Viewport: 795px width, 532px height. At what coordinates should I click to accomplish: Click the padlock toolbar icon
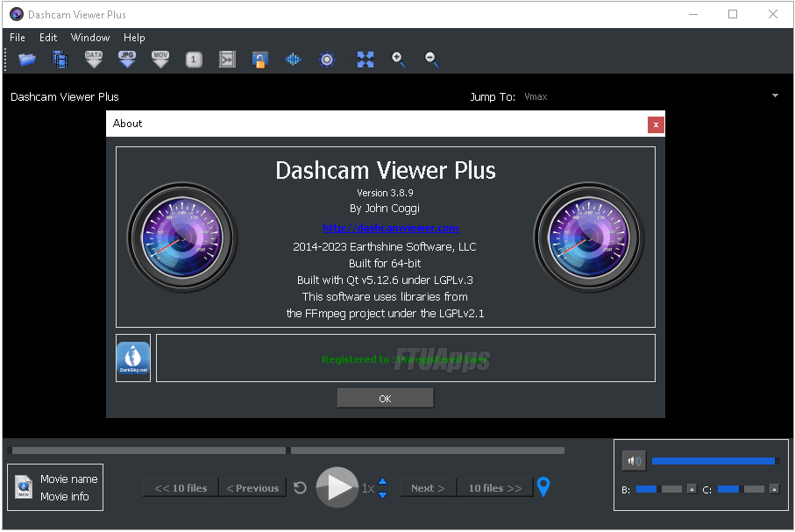[259, 60]
